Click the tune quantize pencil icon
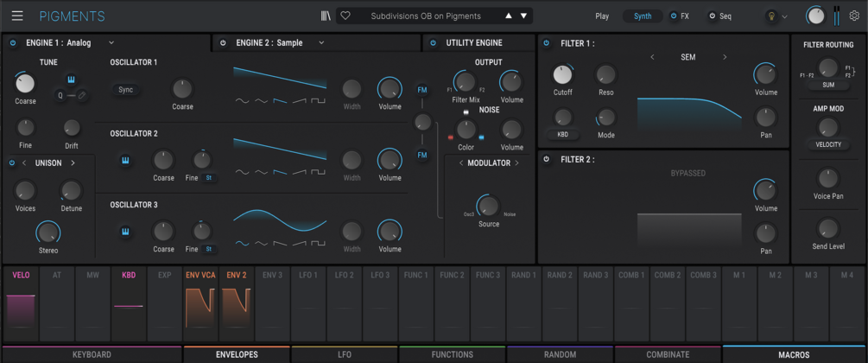 tap(81, 95)
